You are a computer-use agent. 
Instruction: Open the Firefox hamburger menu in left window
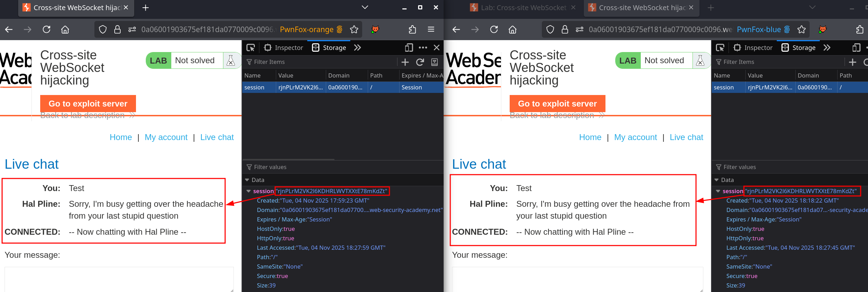tap(431, 29)
